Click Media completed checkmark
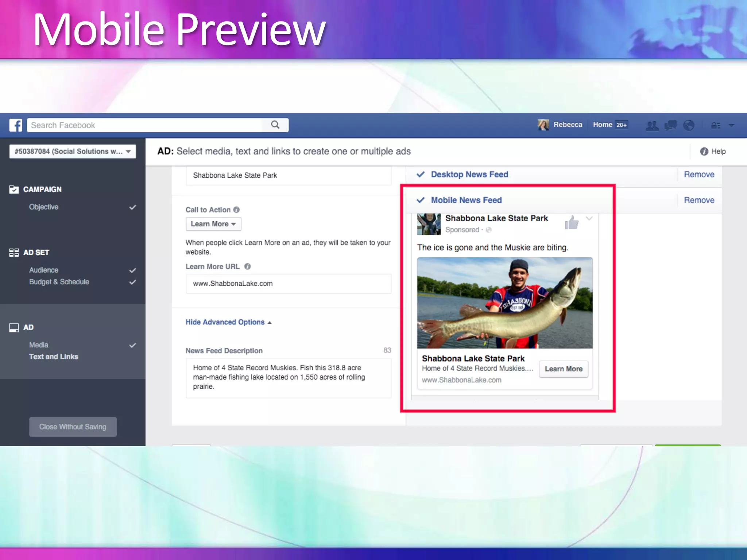747x560 pixels. coord(132,345)
